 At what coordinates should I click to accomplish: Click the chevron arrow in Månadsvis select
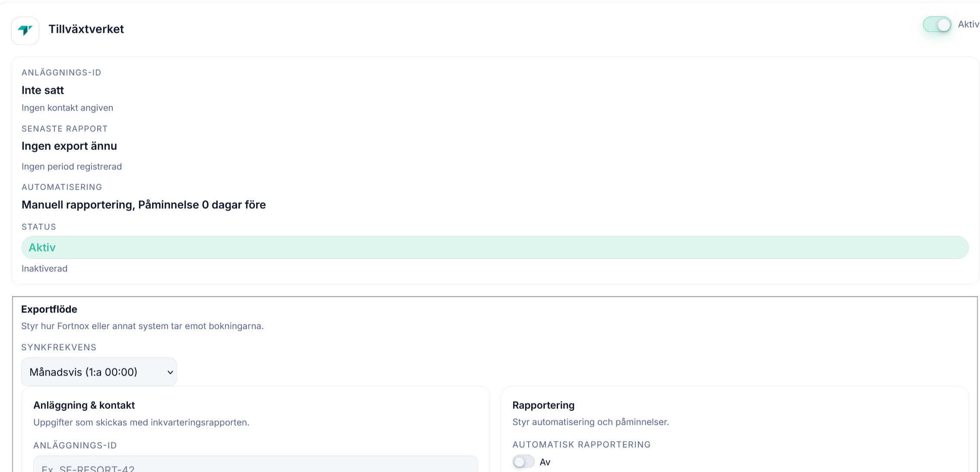pos(170,372)
